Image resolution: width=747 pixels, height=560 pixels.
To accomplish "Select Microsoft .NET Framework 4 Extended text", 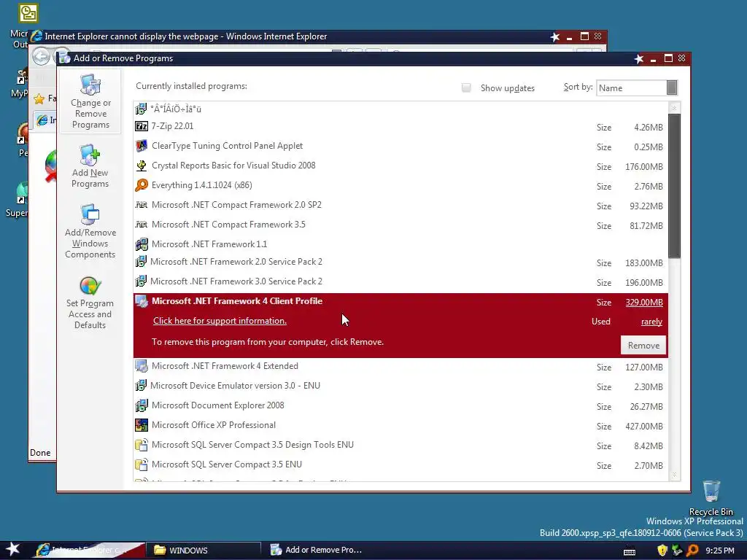I will click(x=225, y=366).
